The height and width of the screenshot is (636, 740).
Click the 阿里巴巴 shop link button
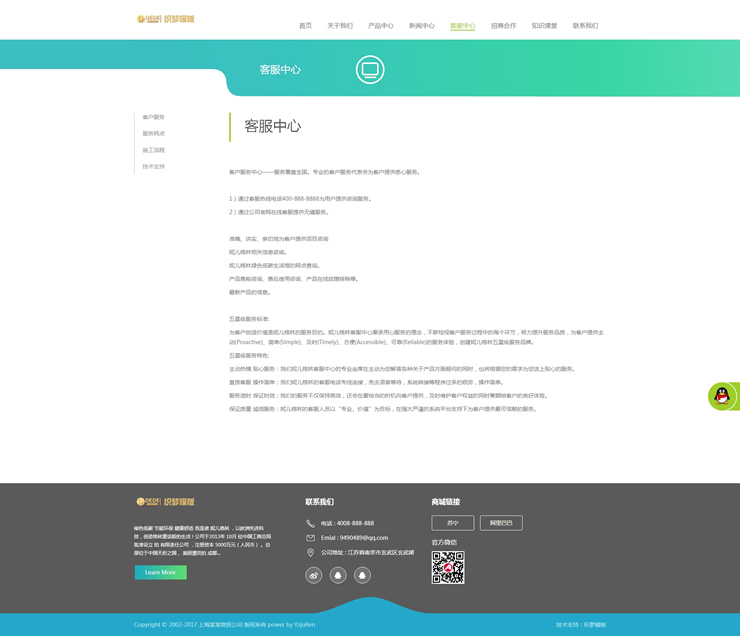click(501, 523)
